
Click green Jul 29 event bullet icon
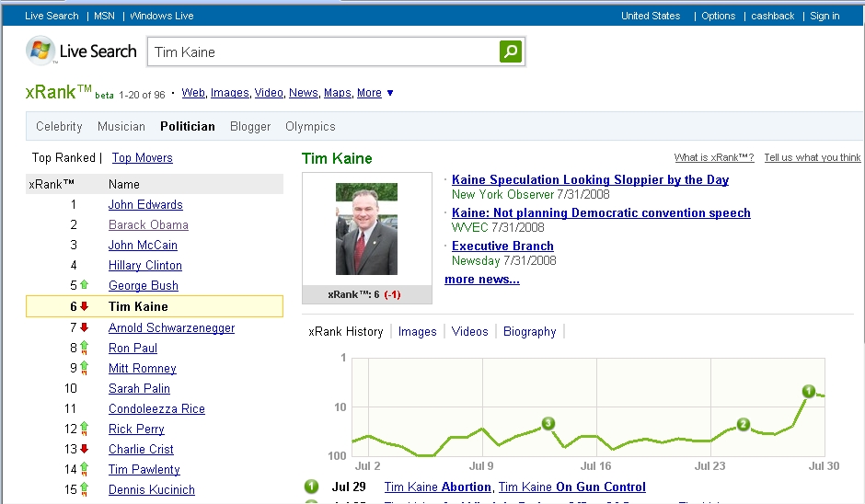point(311,487)
